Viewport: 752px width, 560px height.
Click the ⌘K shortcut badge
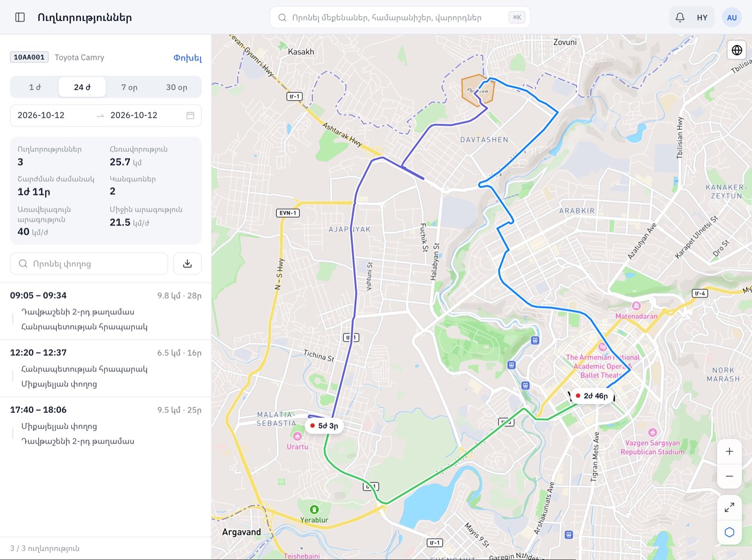[517, 17]
